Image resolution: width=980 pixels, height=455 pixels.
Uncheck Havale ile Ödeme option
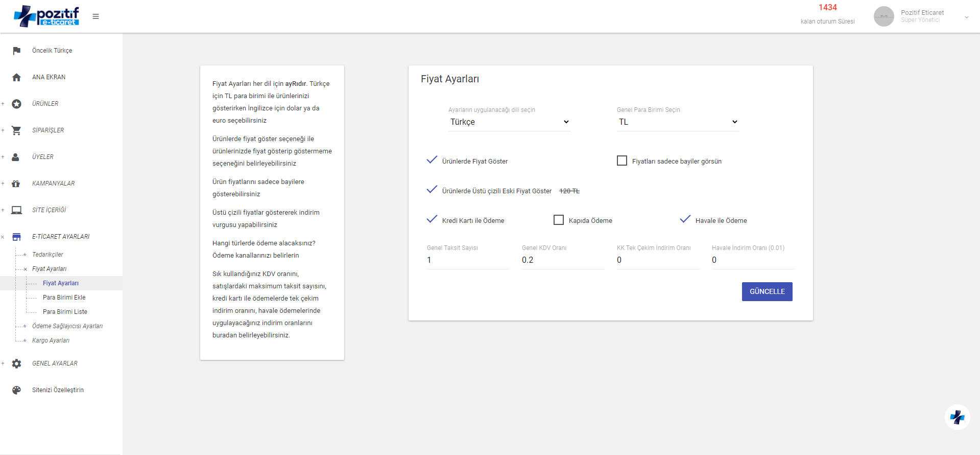685,220
